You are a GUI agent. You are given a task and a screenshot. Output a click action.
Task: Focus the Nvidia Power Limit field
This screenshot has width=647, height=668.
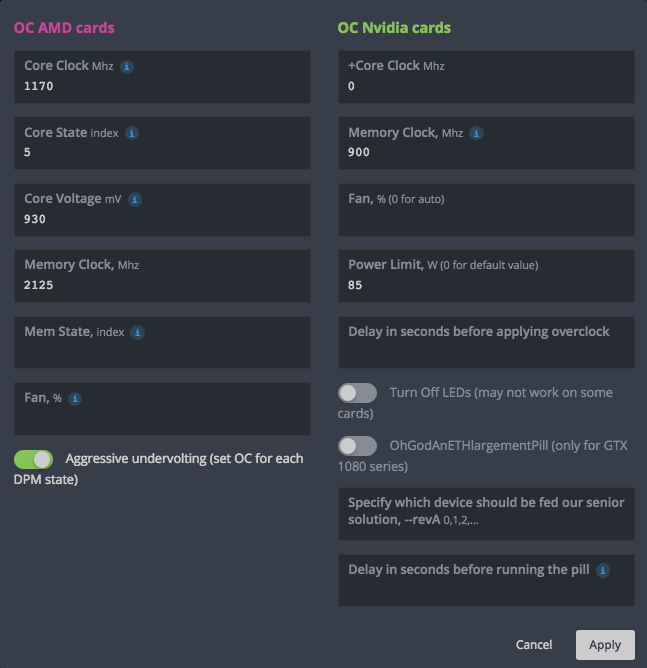[486, 285]
